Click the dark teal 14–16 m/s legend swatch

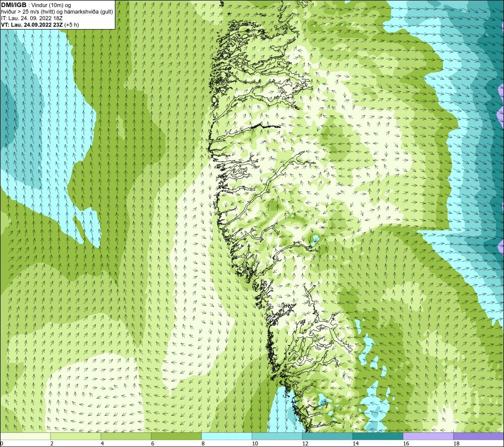click(x=377, y=436)
